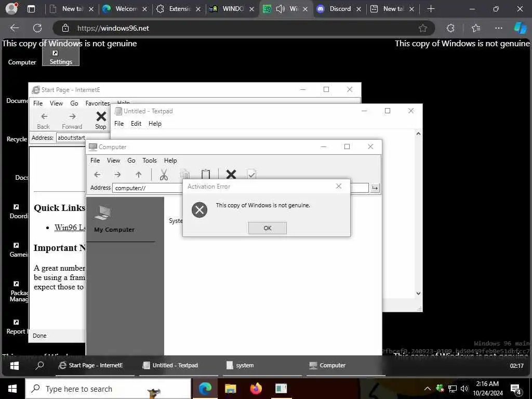Open a new Edge tab with plus
The width and height of the screenshot is (532, 399).
click(x=431, y=9)
